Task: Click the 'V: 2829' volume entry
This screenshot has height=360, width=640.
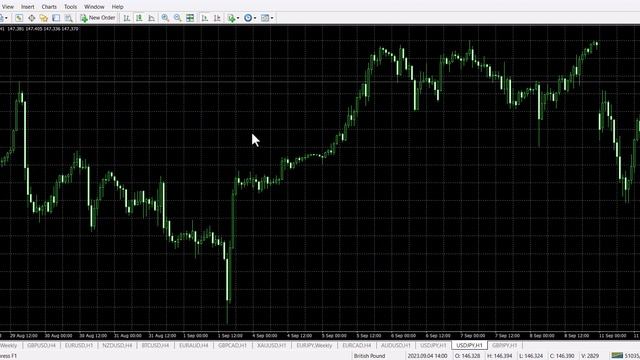Action: [x=590, y=356]
